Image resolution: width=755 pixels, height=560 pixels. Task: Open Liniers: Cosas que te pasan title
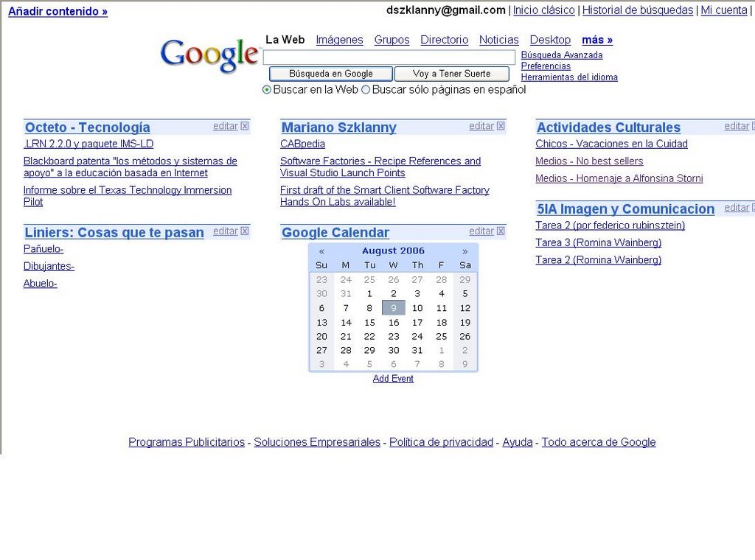[x=114, y=233]
